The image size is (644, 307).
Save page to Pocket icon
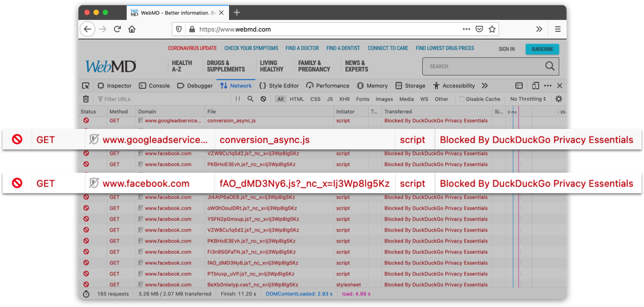coord(479,29)
